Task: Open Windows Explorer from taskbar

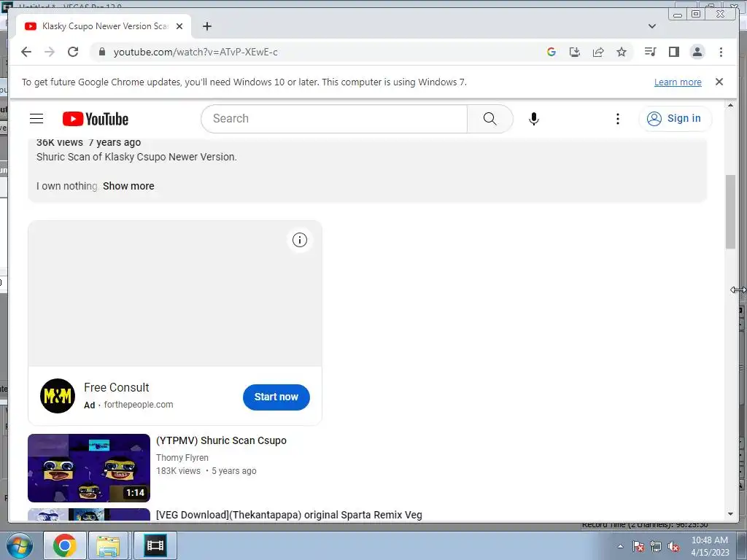Action: [x=109, y=545]
